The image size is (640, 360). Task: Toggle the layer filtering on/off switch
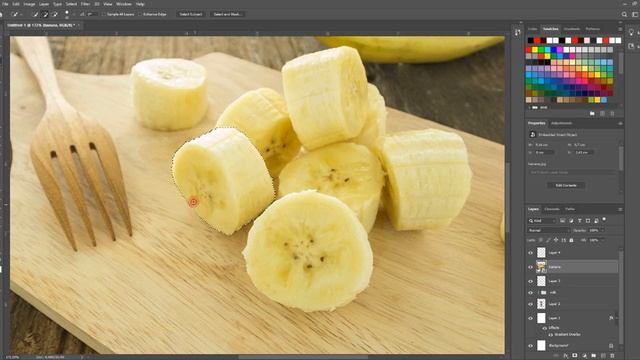604,220
